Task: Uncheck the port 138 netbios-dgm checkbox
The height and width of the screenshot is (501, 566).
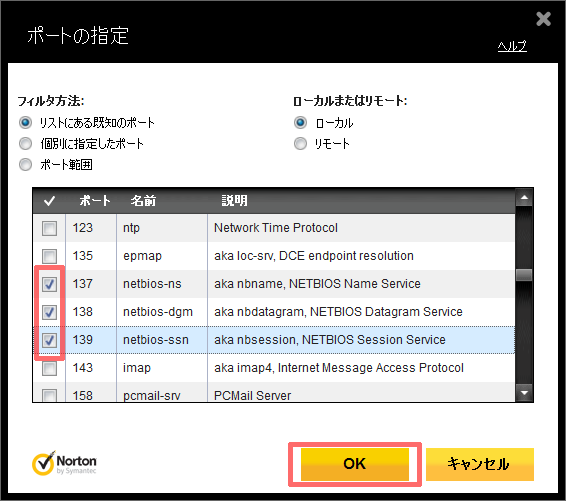Action: pos(49,312)
